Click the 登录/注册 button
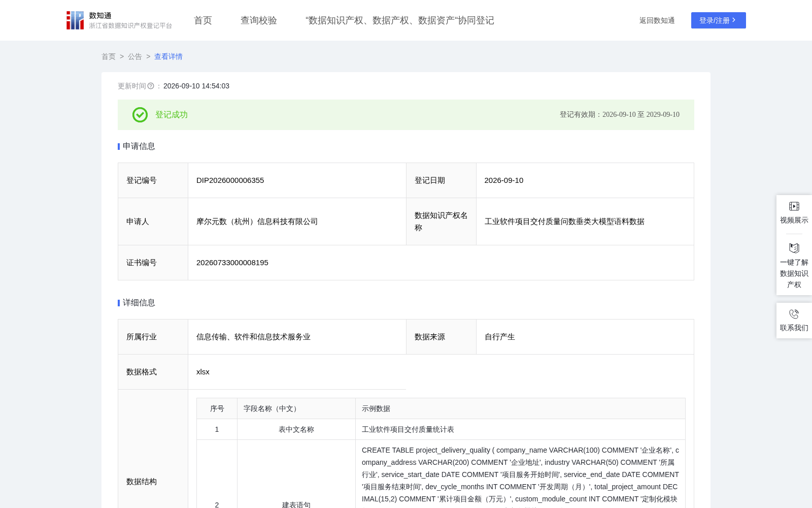This screenshot has height=508, width=812. 719,20
